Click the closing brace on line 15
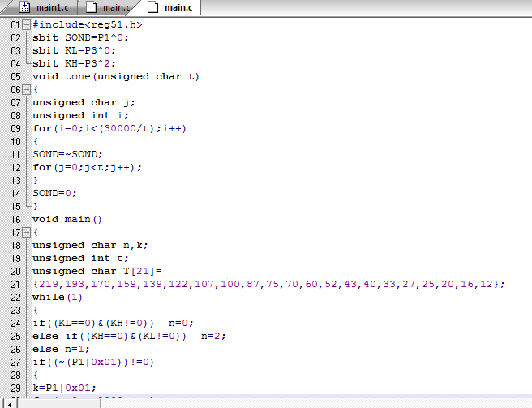Screen dimensions: 532x408 (x=36, y=206)
